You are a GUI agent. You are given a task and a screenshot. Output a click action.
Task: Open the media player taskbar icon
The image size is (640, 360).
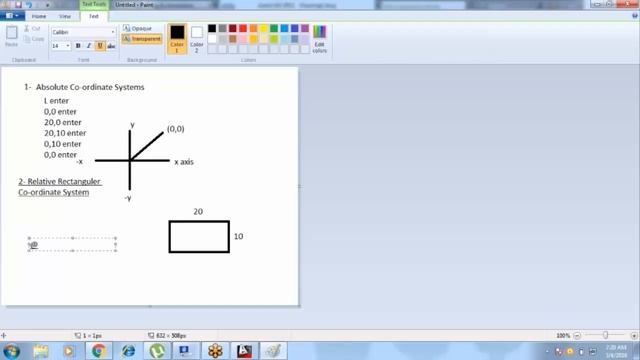(69, 351)
